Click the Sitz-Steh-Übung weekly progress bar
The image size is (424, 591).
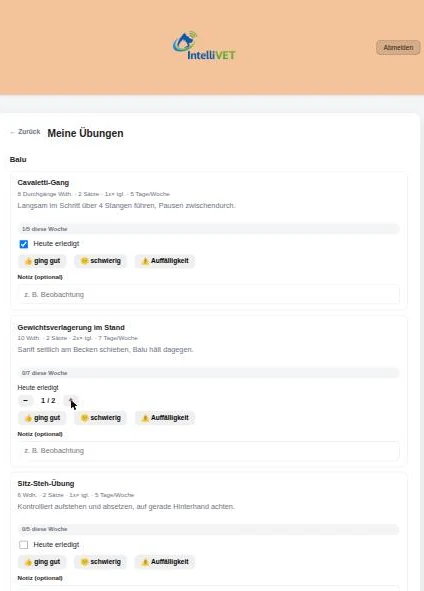coord(209,529)
